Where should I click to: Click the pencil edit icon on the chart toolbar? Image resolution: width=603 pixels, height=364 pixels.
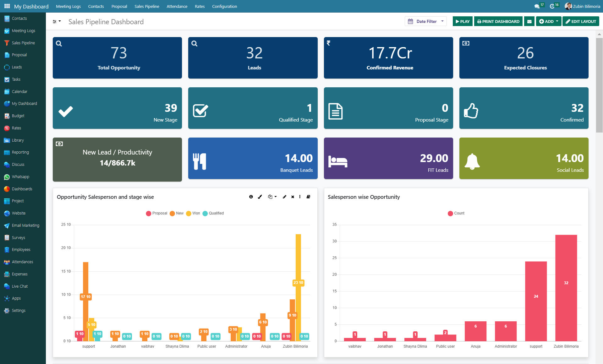click(284, 197)
